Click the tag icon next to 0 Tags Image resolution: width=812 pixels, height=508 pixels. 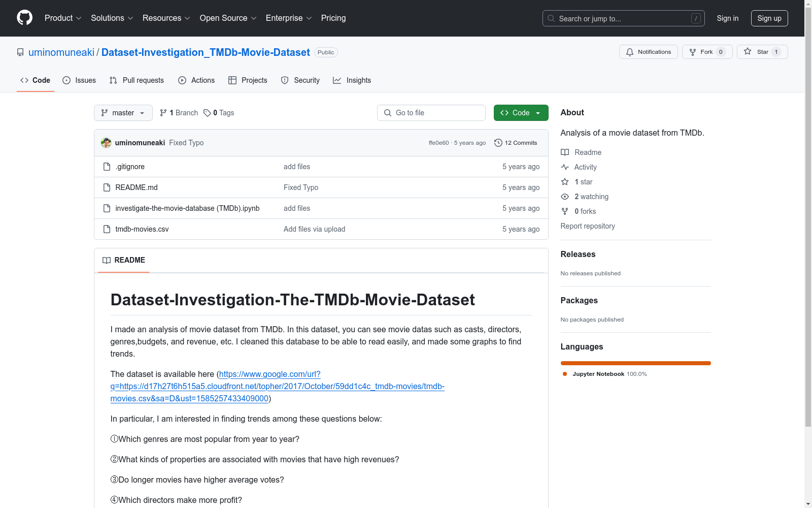207,113
